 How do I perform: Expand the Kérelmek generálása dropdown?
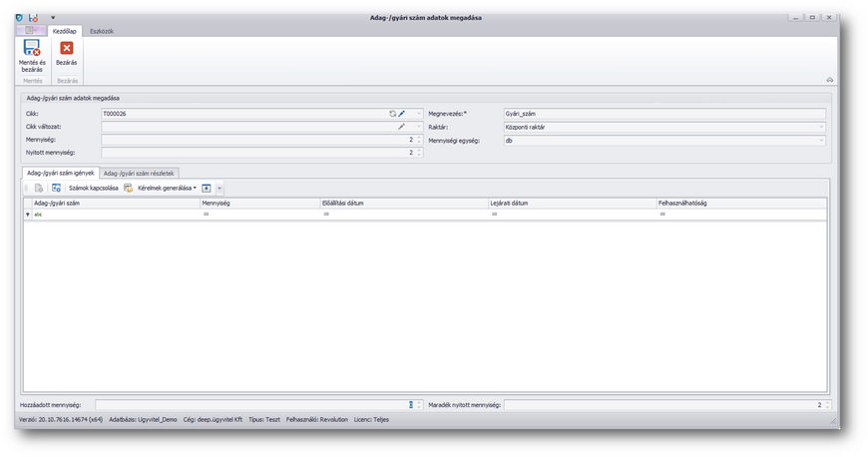click(x=195, y=188)
